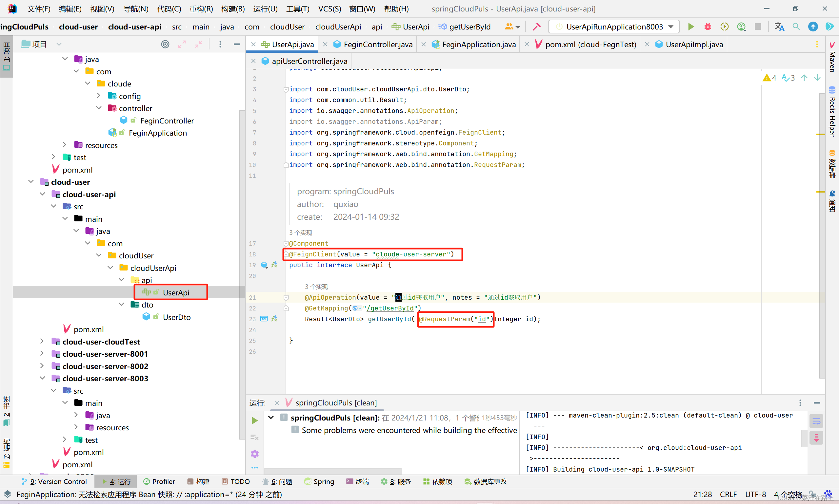Open run console settings via gear icon
The width and height of the screenshot is (839, 504).
[254, 454]
